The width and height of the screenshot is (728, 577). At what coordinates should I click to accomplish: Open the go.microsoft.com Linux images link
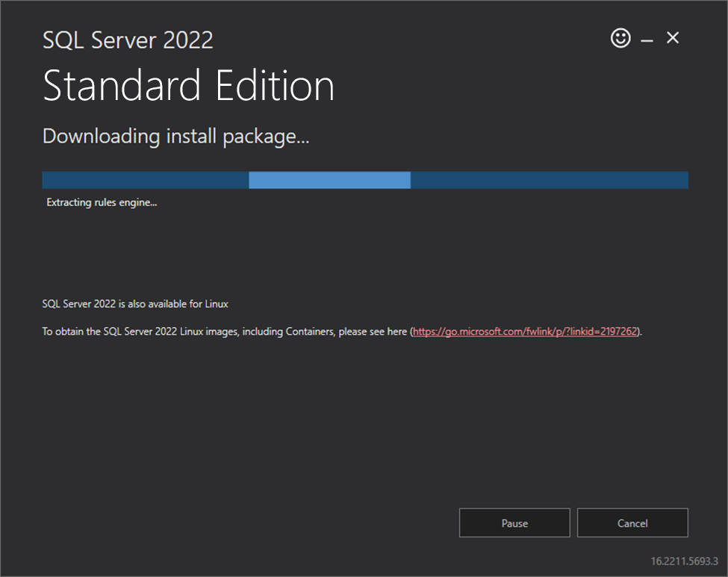526,331
